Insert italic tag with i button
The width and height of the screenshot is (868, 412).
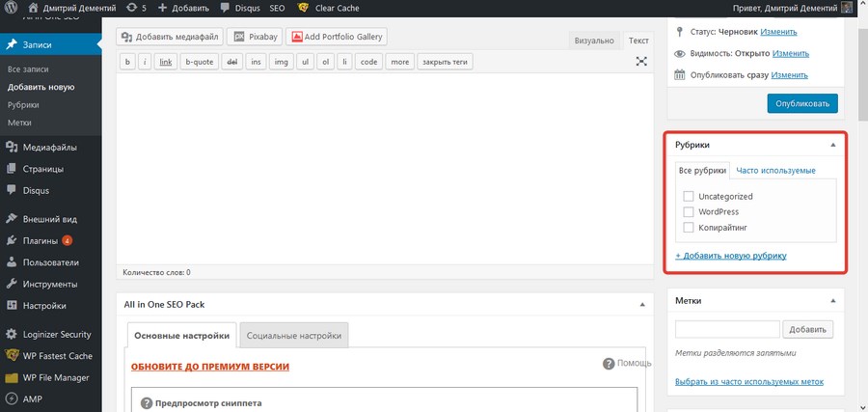(x=145, y=62)
